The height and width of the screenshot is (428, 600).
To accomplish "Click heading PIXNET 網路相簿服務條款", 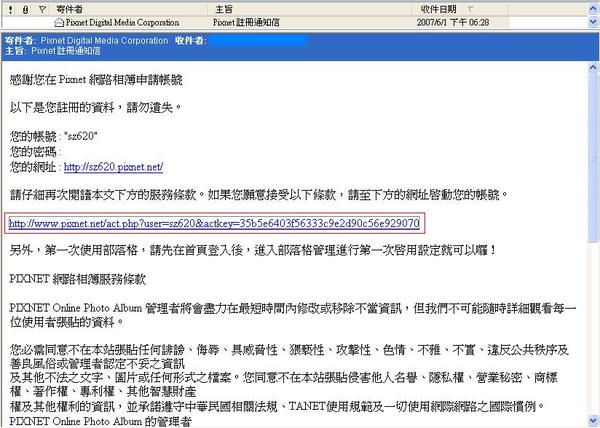I will 77,279.
